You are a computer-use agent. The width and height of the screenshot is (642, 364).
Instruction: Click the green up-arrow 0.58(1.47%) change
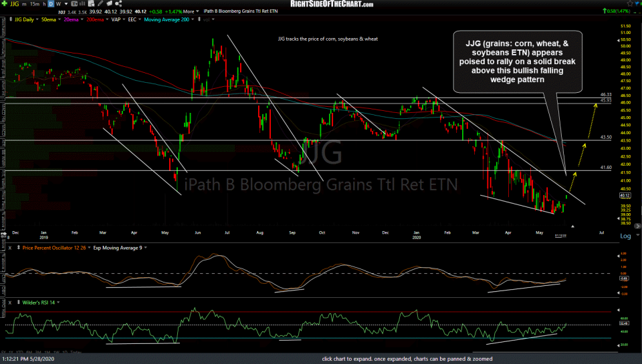[616, 11]
